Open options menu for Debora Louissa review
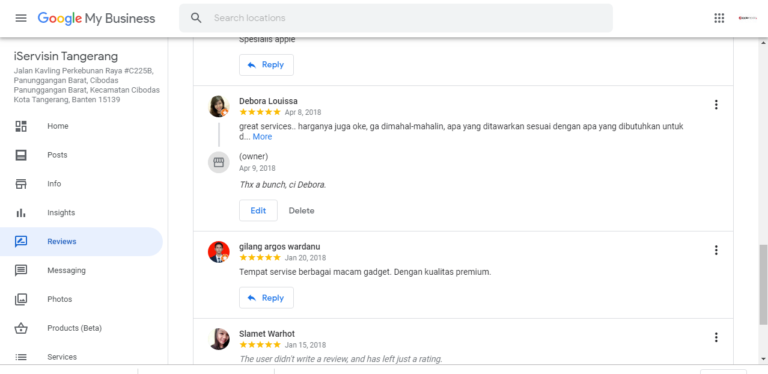The width and height of the screenshot is (768, 374). tap(716, 105)
